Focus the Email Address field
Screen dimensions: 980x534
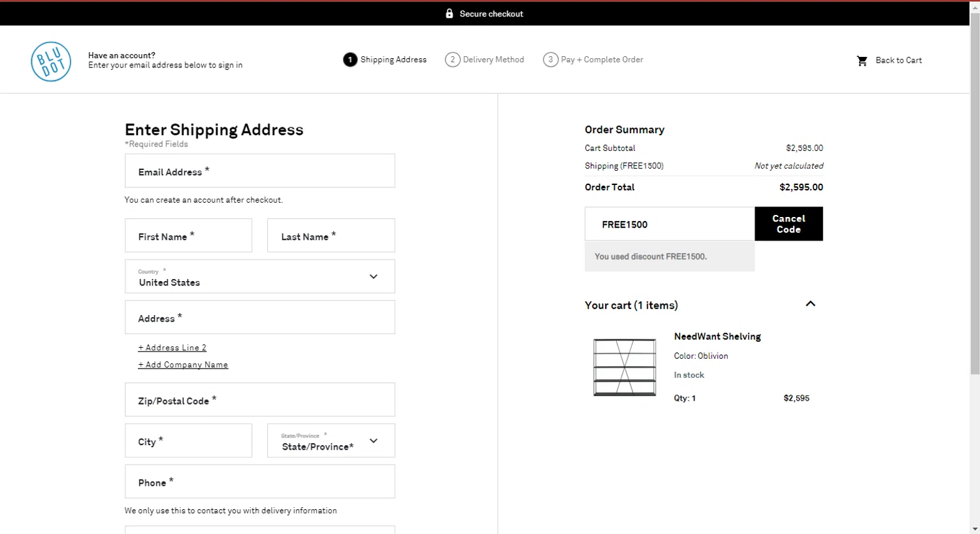[x=260, y=171]
